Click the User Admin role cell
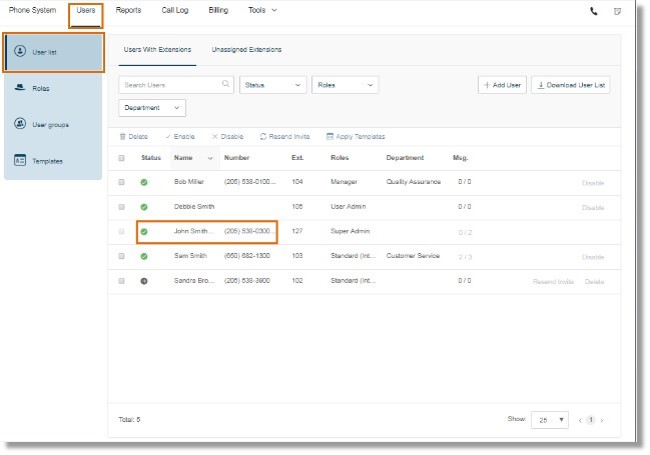 (348, 206)
